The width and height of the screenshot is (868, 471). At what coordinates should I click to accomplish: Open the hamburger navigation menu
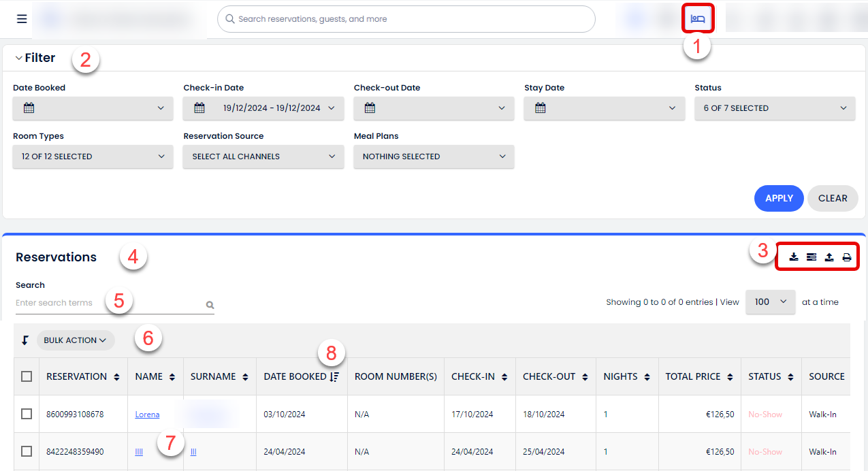click(21, 18)
